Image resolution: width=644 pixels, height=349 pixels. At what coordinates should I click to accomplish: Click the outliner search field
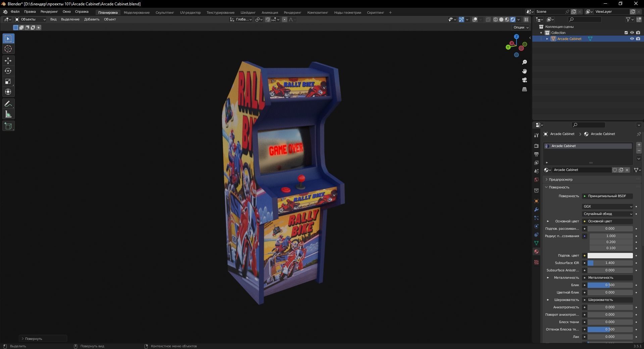coord(585,19)
